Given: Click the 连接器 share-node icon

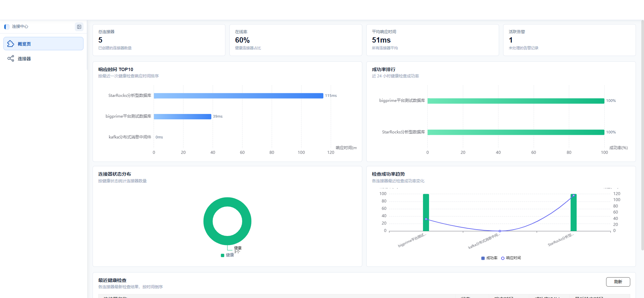Looking at the screenshot, I should (x=11, y=59).
